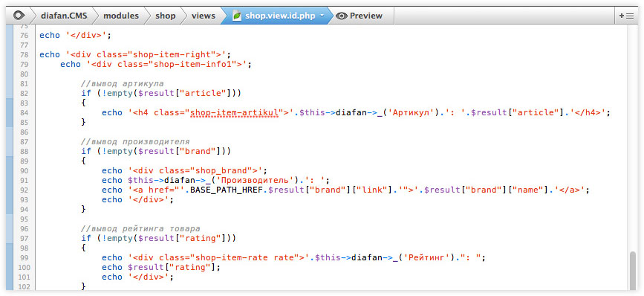Click the comment //вывод артикула
This screenshot has height=296, width=644.
point(123,83)
